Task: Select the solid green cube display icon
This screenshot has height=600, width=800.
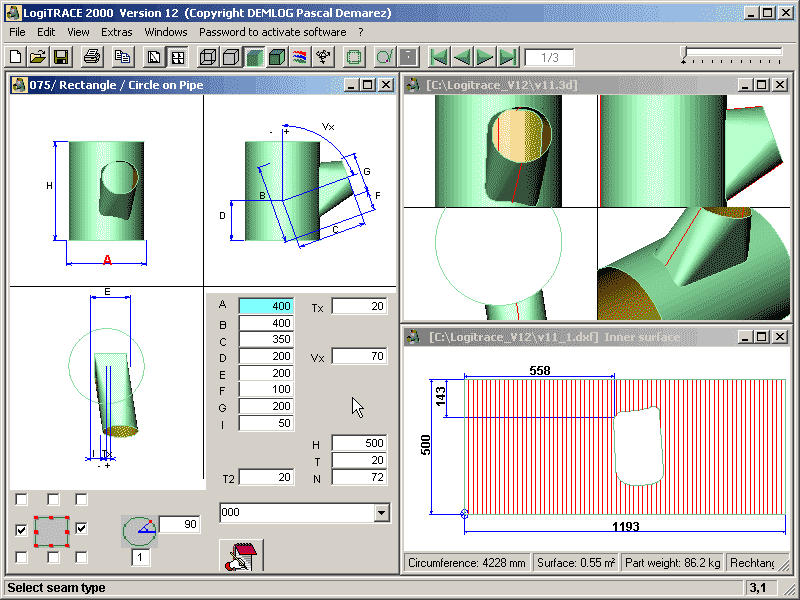Action: tap(277, 57)
